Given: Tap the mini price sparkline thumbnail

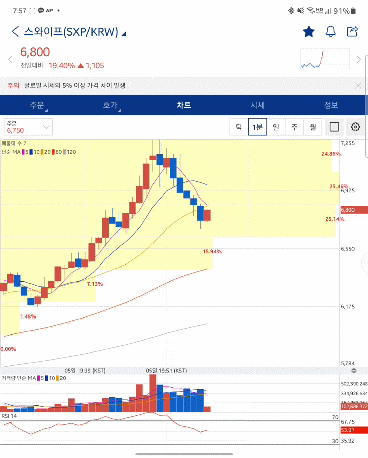Looking at the screenshot, I should (x=325, y=59).
